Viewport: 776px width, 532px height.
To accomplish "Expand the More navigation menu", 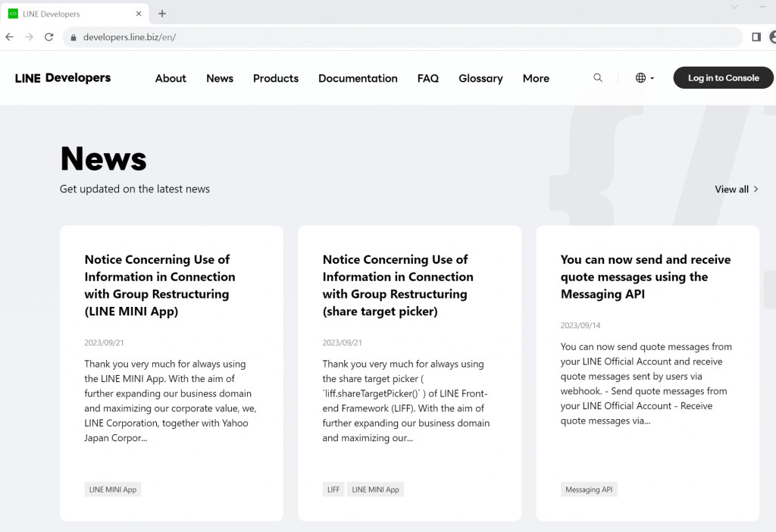I will (x=536, y=78).
